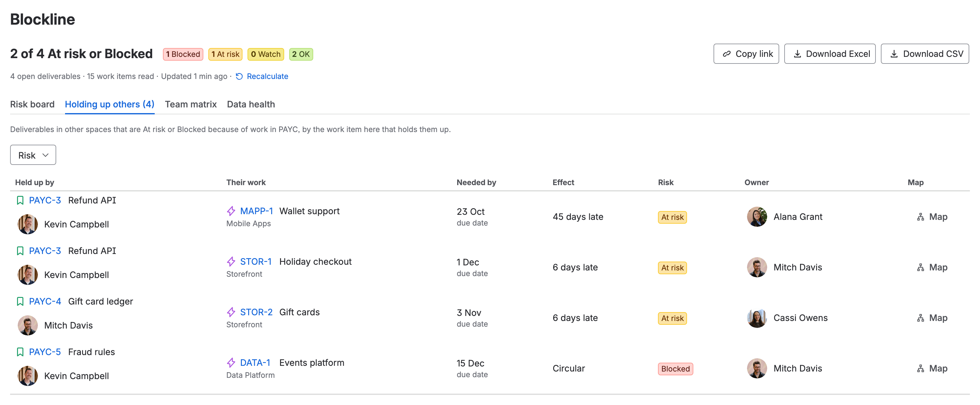This screenshot has height=405, width=980.
Task: Click the Blocked risk label on Events platform row
Action: tap(675, 369)
